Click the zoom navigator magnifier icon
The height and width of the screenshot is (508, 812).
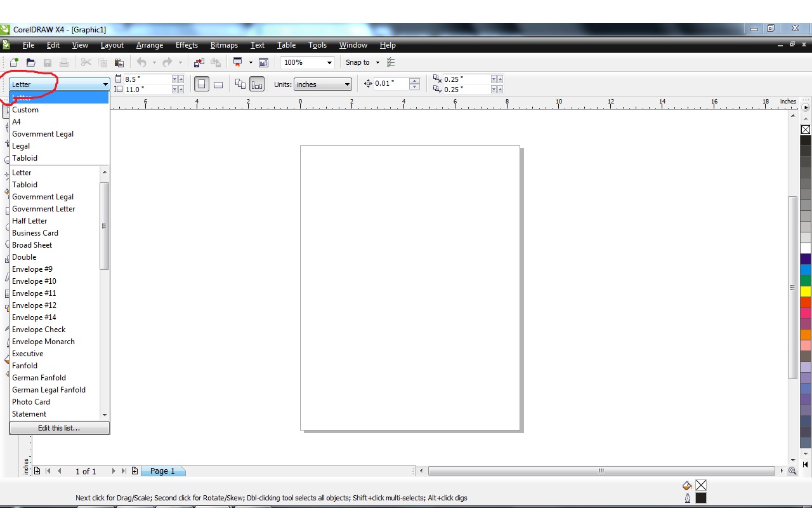click(792, 471)
